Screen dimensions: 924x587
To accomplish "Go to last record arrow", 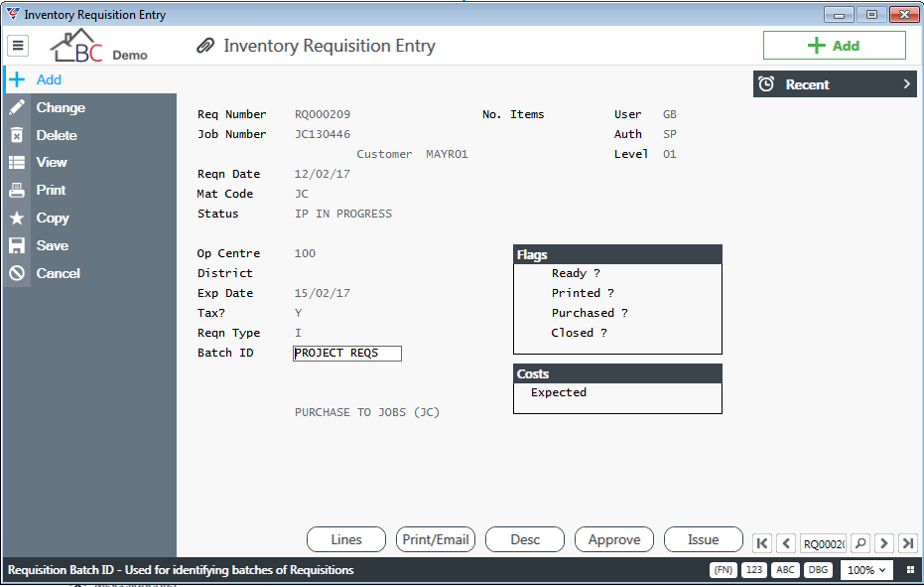I will pos(908,543).
